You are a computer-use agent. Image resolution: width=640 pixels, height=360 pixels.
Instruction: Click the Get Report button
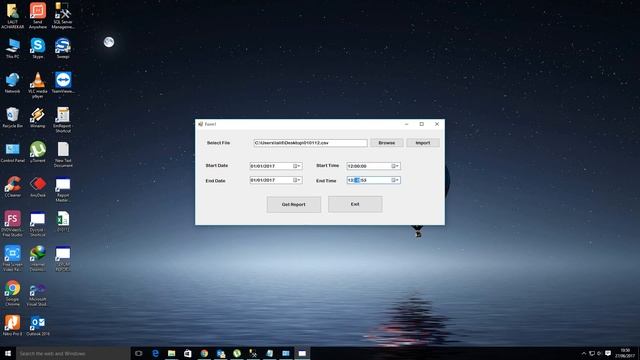tap(293, 204)
